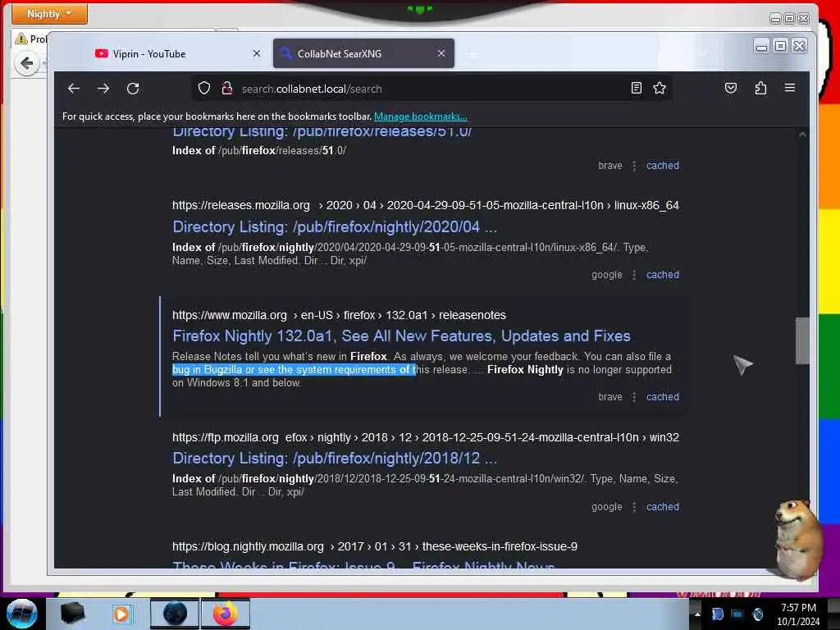Open a new tab with plus button
The image size is (840, 630).
[472, 54]
